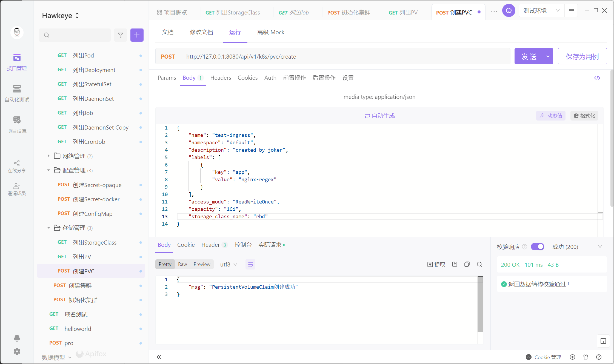The height and width of the screenshot is (364, 614).
Task: Click the filter funnel icon
Action: click(x=121, y=35)
